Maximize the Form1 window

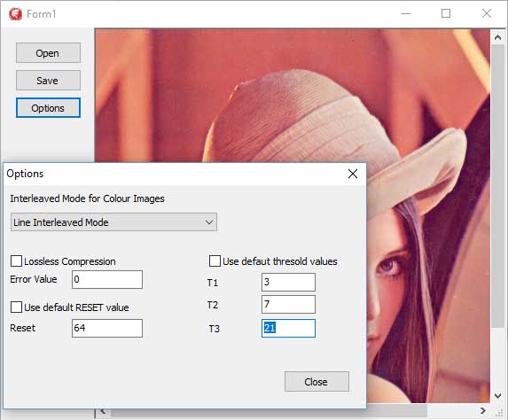(446, 13)
